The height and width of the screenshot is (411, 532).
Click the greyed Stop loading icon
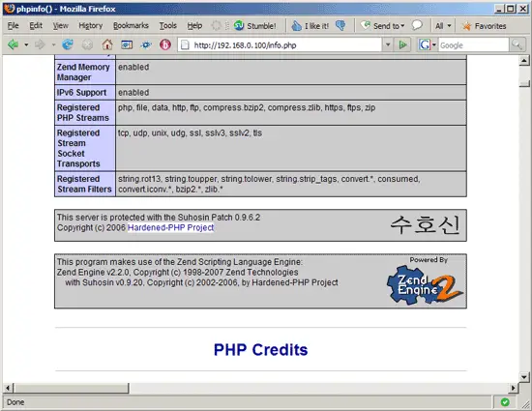(x=87, y=44)
